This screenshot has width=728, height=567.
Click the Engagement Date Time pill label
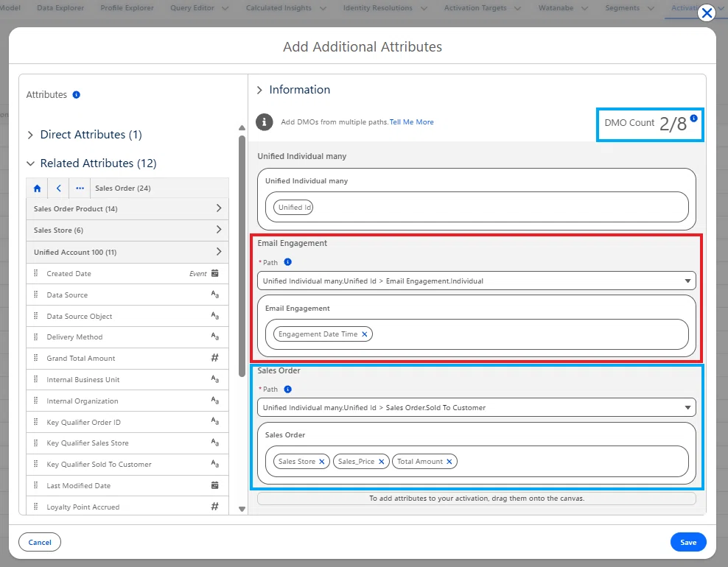click(318, 334)
